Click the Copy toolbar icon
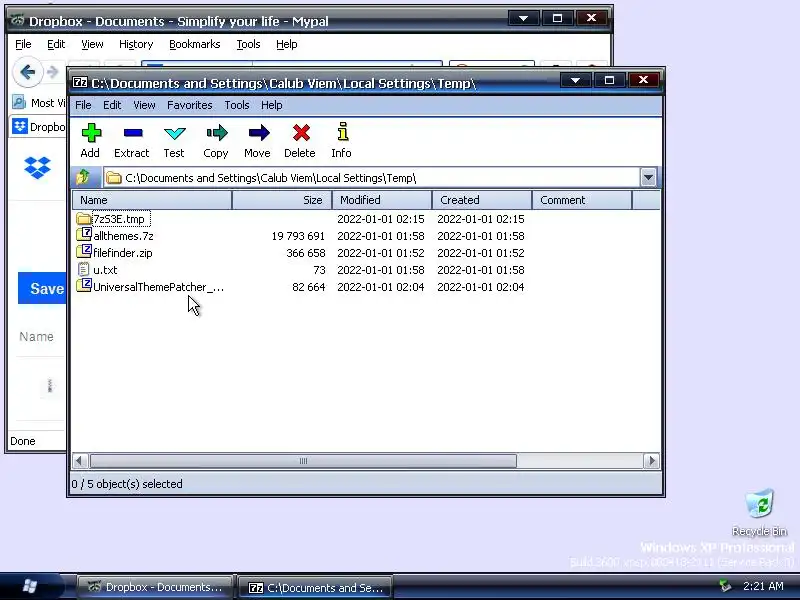The image size is (800, 600). click(x=217, y=133)
